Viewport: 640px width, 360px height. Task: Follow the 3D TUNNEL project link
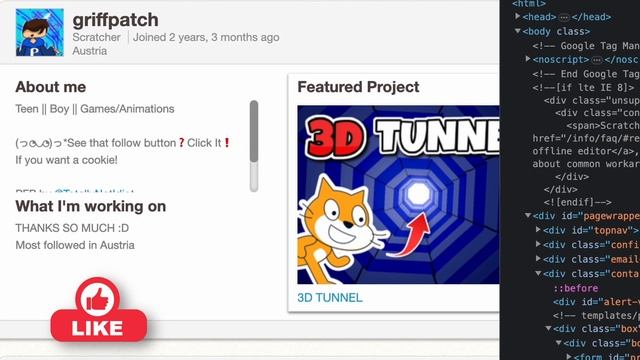tap(330, 298)
